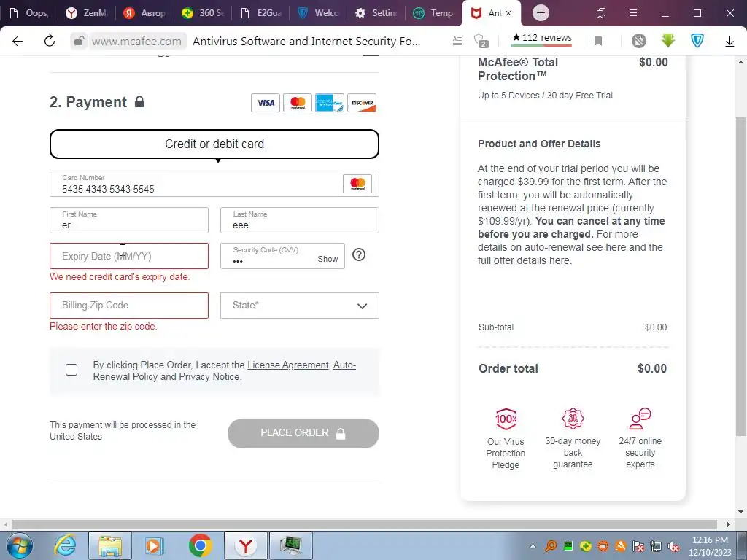Open full offer details 'here' link
Screen dimensions: 747x560
point(560,260)
